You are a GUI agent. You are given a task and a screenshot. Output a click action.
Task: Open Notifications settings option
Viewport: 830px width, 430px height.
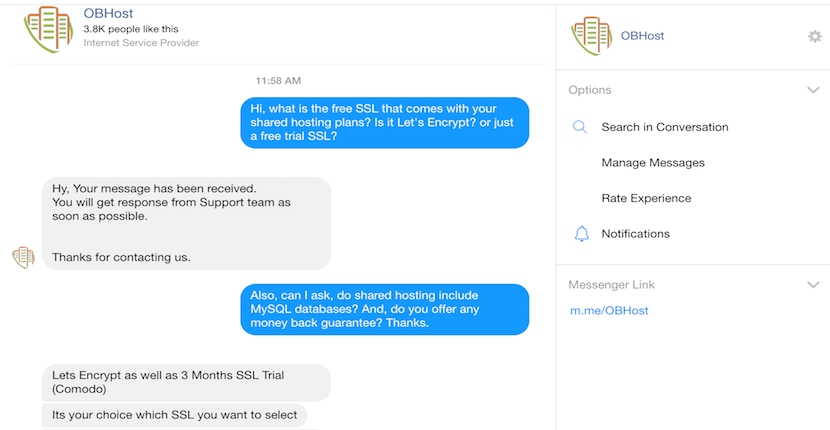[x=636, y=234]
